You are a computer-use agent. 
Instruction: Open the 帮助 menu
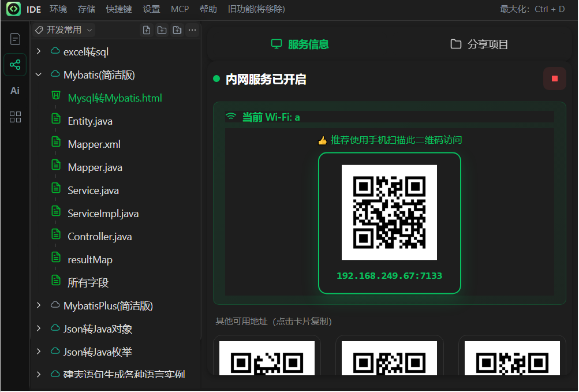[x=208, y=9]
